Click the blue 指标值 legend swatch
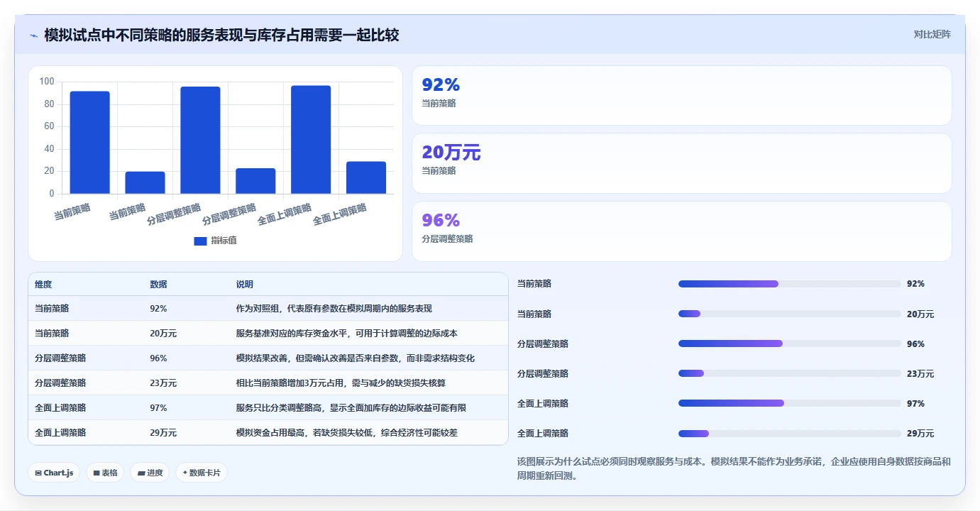Screen dimensions: 980x511 [200, 241]
